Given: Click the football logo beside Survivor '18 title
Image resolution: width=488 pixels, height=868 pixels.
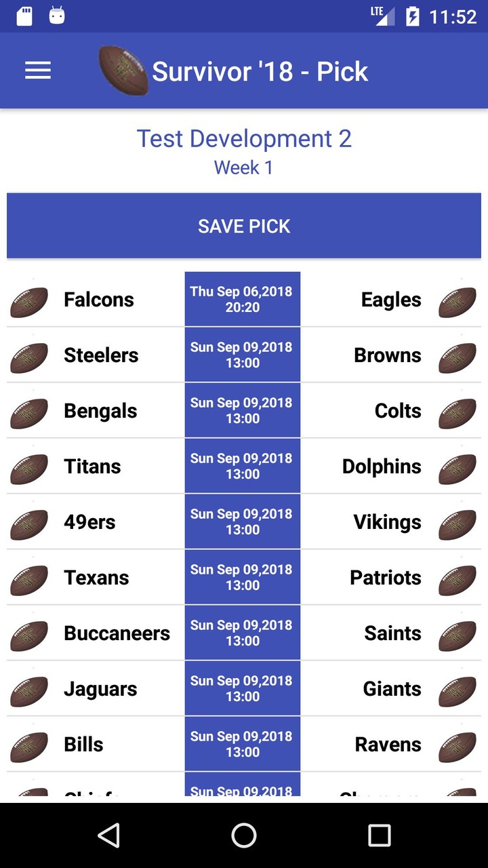Looking at the screenshot, I should 123,70.
